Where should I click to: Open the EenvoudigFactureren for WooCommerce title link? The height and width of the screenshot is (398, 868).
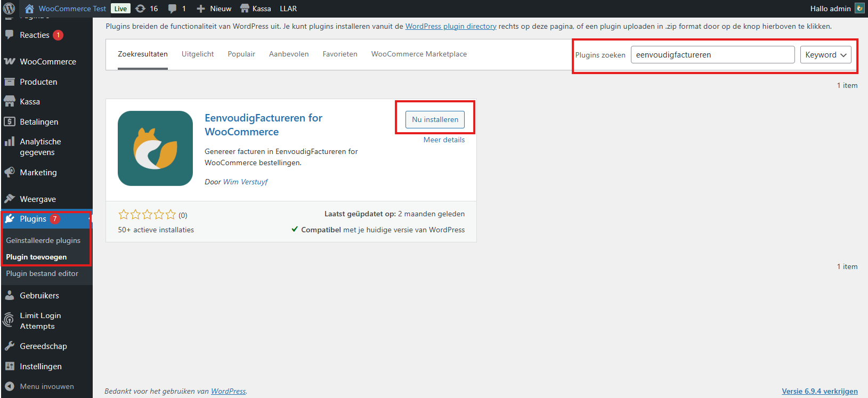click(x=263, y=125)
